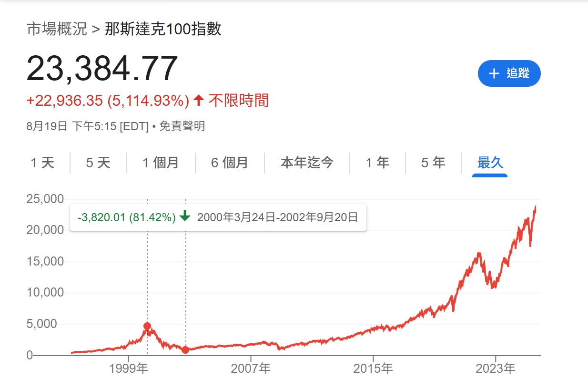Click the 2000年3月24日-2002年9月20日 date range text
The height and width of the screenshot is (389, 588).
pyautogui.click(x=277, y=217)
